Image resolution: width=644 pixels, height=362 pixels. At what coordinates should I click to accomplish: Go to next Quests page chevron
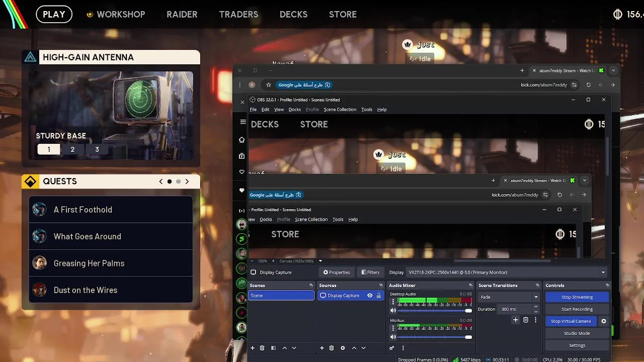(187, 182)
